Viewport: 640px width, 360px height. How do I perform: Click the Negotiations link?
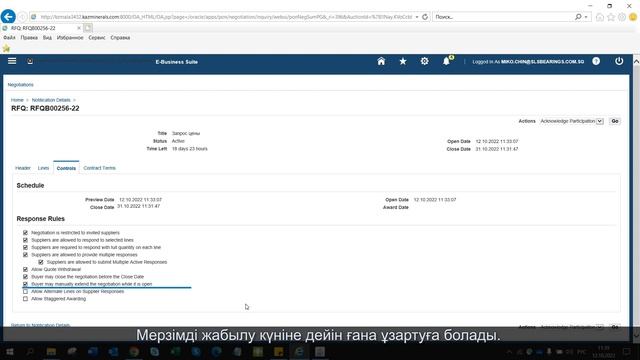(x=20, y=85)
